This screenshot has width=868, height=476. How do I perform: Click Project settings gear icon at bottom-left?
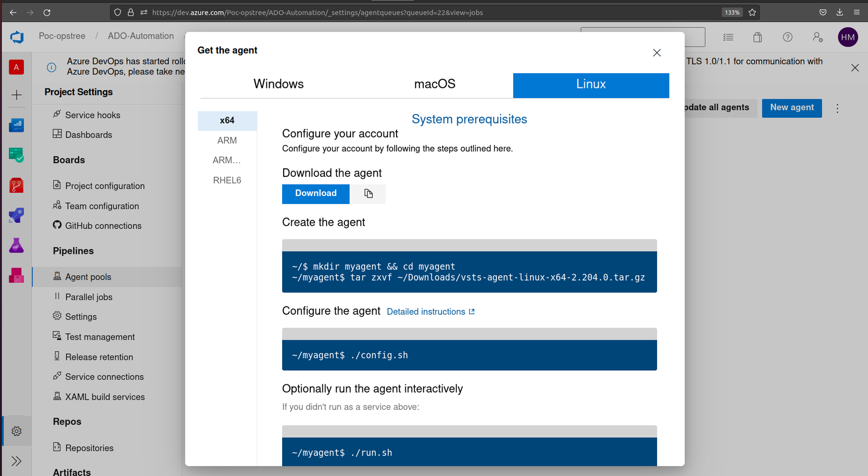17,431
